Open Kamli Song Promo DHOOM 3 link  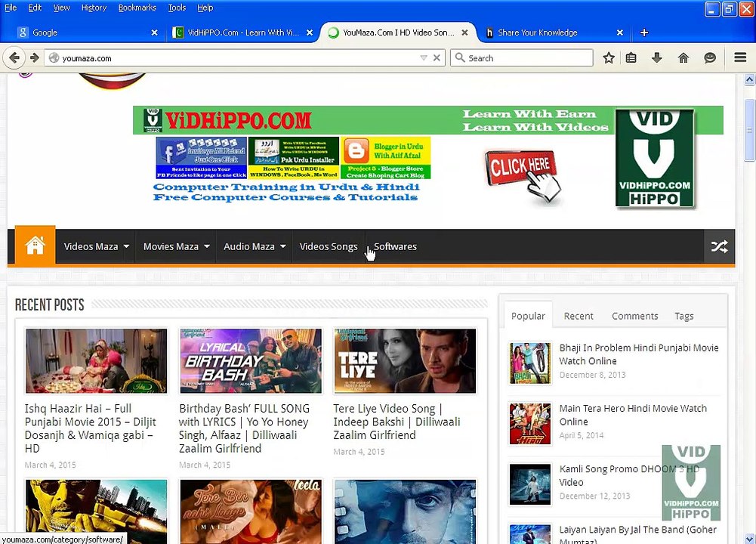[628, 475]
